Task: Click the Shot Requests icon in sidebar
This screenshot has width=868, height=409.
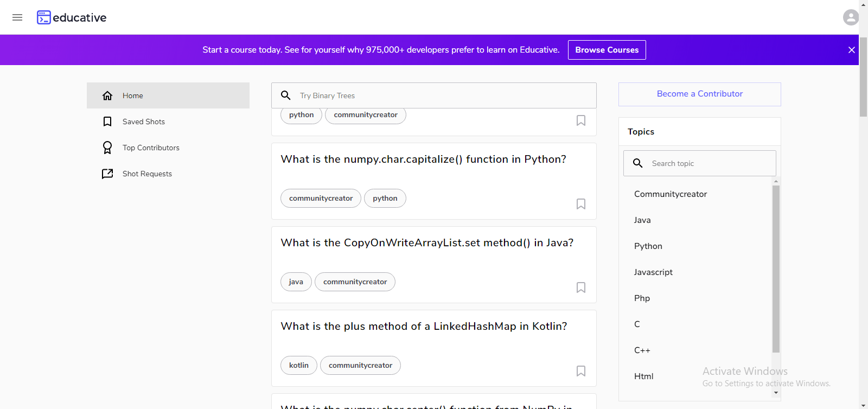Action: 107,174
